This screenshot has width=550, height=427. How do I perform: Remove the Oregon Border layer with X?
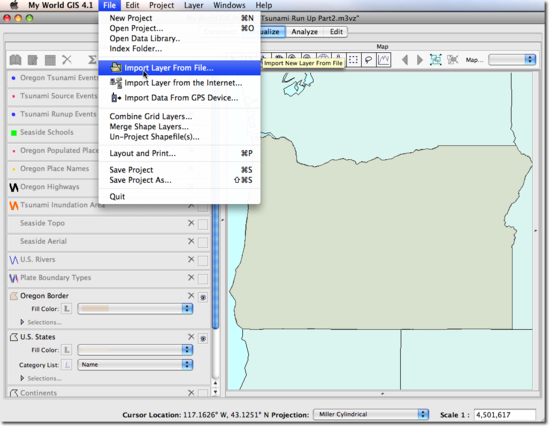click(x=191, y=296)
